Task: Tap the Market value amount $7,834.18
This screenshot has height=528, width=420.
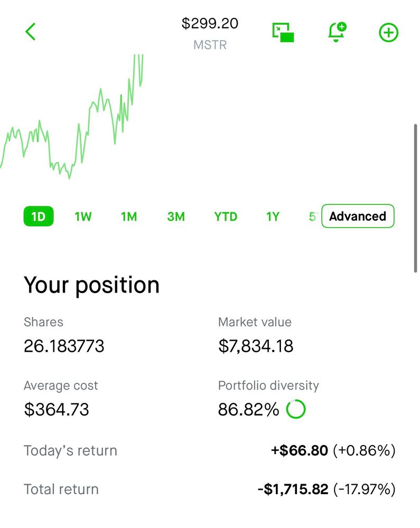Action: [x=256, y=346]
